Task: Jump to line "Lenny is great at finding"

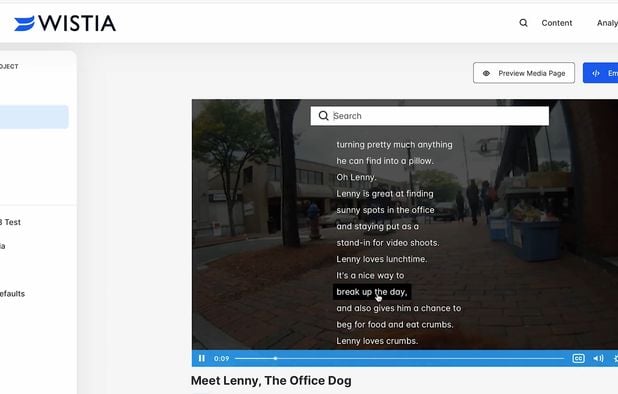Action: tap(385, 193)
